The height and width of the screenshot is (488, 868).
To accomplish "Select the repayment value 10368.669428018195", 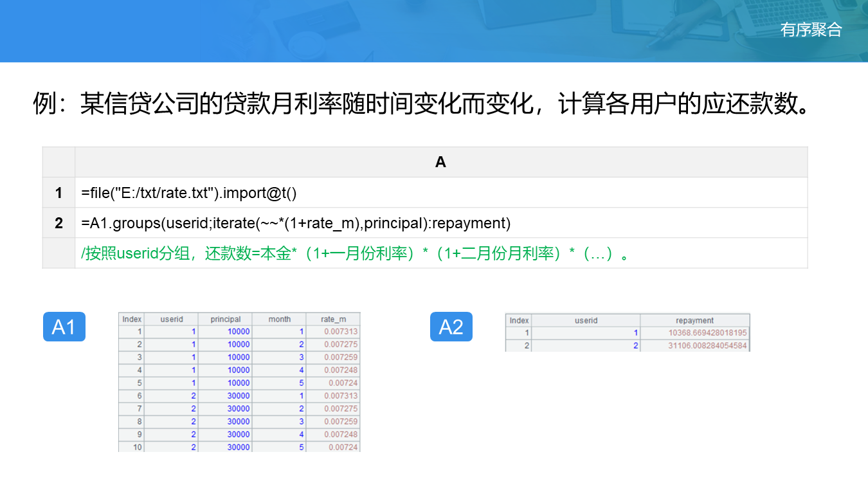I will point(707,333).
